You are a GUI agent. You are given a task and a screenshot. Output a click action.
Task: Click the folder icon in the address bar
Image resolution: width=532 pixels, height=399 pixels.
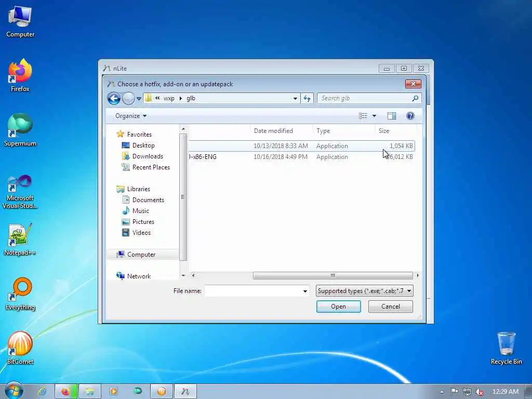coord(148,98)
